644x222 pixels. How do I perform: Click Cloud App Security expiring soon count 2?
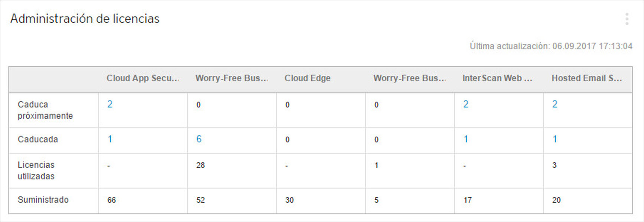point(110,104)
